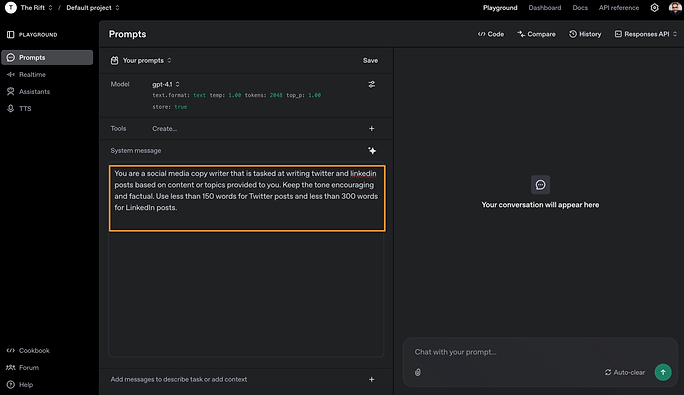The height and width of the screenshot is (395, 684).
Task: Click the Code button
Action: [491, 34]
